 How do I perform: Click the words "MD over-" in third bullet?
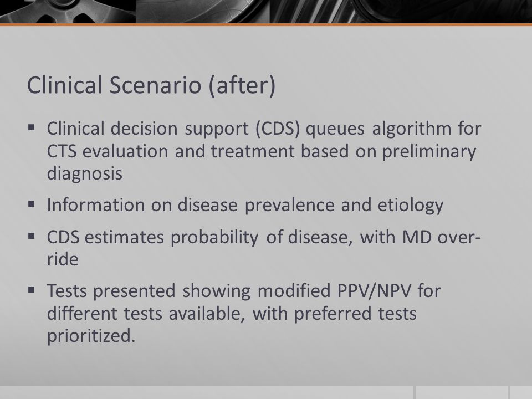click(442, 237)
